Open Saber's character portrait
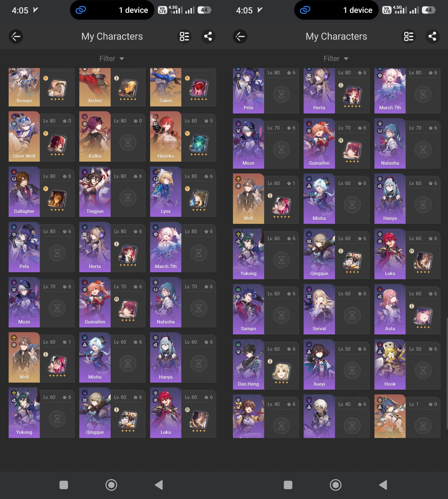This screenshot has height=499, width=448. pos(166,87)
